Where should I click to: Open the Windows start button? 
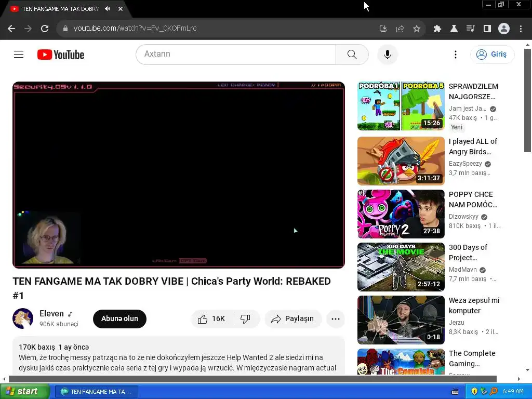coord(24,392)
